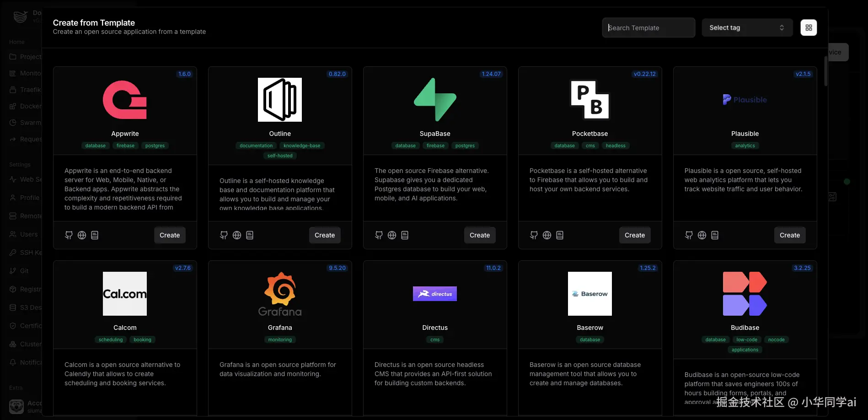Click the "analytics" tag on Plausible card
The image size is (868, 420).
(x=745, y=145)
